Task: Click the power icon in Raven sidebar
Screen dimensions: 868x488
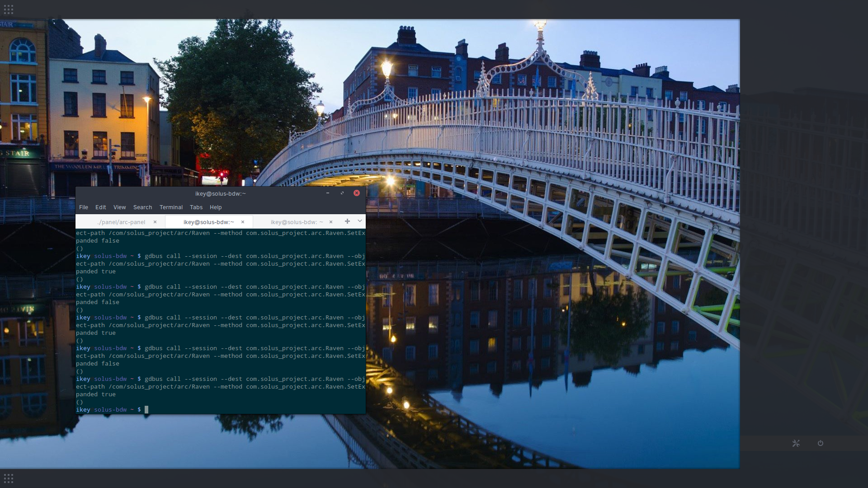Action: 821,443
